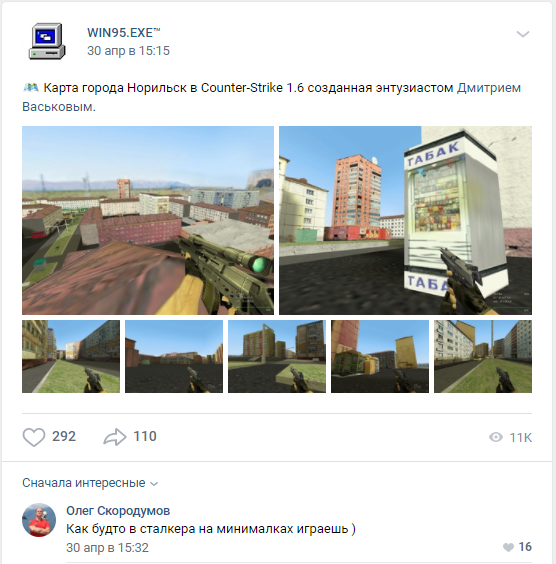This screenshot has width=556, height=564.
Task: Open the first small thumbnail in row
Action: [71, 356]
